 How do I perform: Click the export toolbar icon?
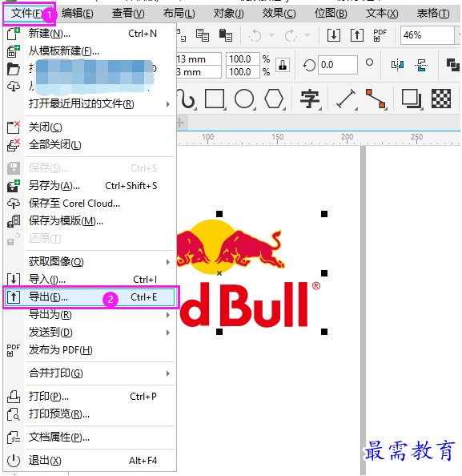(357, 35)
